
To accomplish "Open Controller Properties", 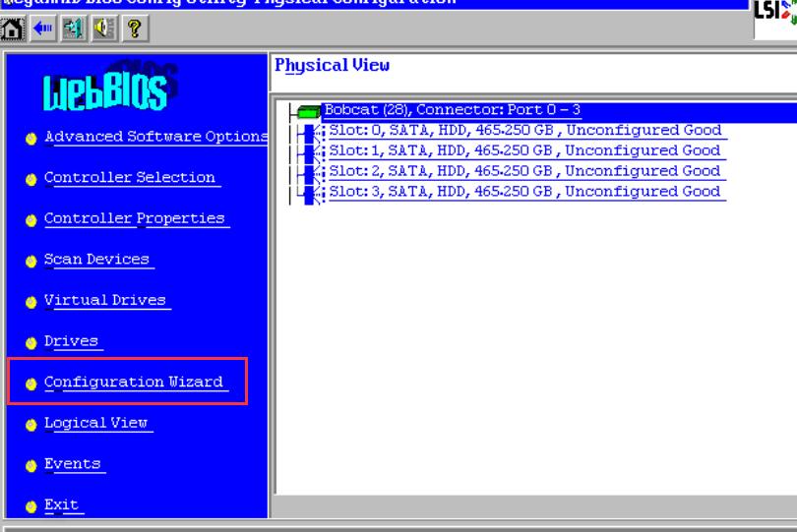I will tap(135, 218).
